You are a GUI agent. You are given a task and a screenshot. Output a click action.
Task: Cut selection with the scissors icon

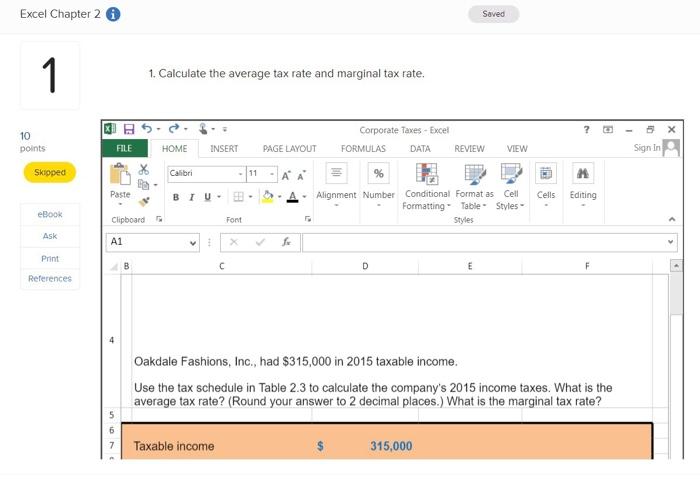[x=143, y=170]
